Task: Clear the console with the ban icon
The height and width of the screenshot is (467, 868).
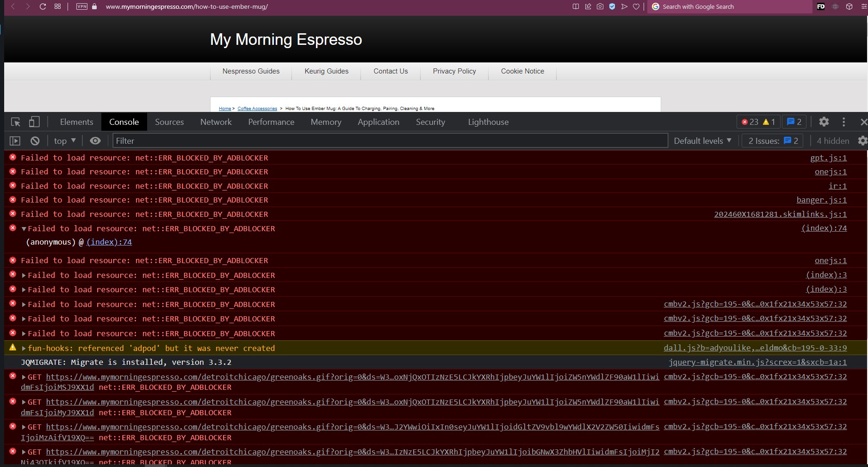Action: [x=35, y=141]
